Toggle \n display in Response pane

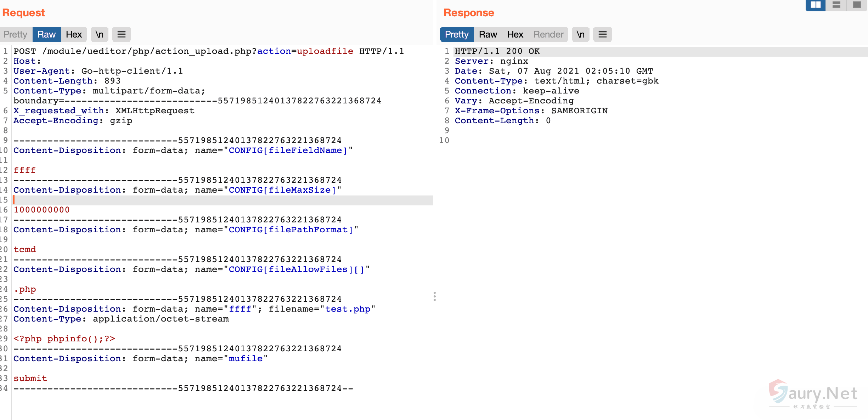click(580, 34)
